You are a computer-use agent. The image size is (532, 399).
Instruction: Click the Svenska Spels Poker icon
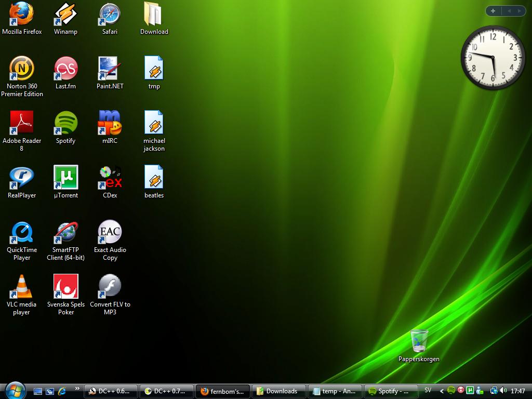coord(65,295)
